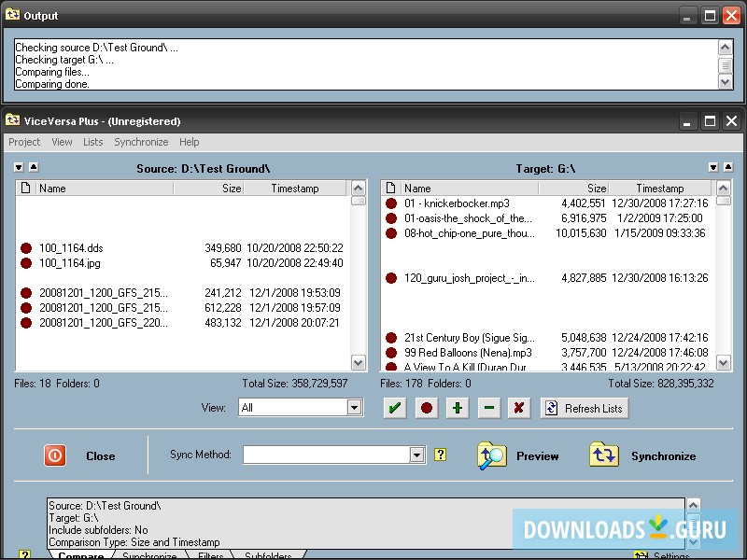Sort target list by Name column

(x=470, y=189)
